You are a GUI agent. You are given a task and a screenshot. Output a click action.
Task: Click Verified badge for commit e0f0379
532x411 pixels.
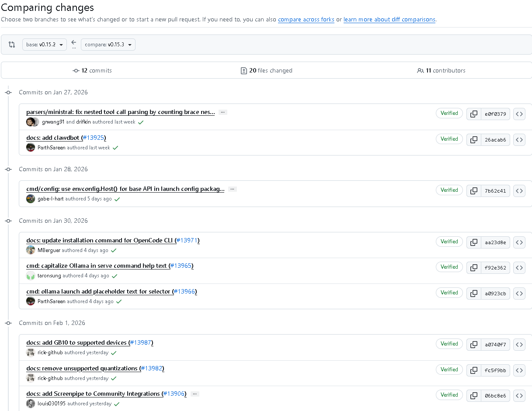coord(449,113)
